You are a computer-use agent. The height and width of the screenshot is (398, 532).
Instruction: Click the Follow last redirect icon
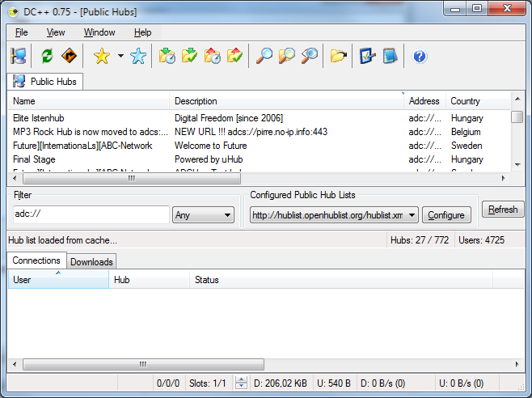click(x=70, y=56)
